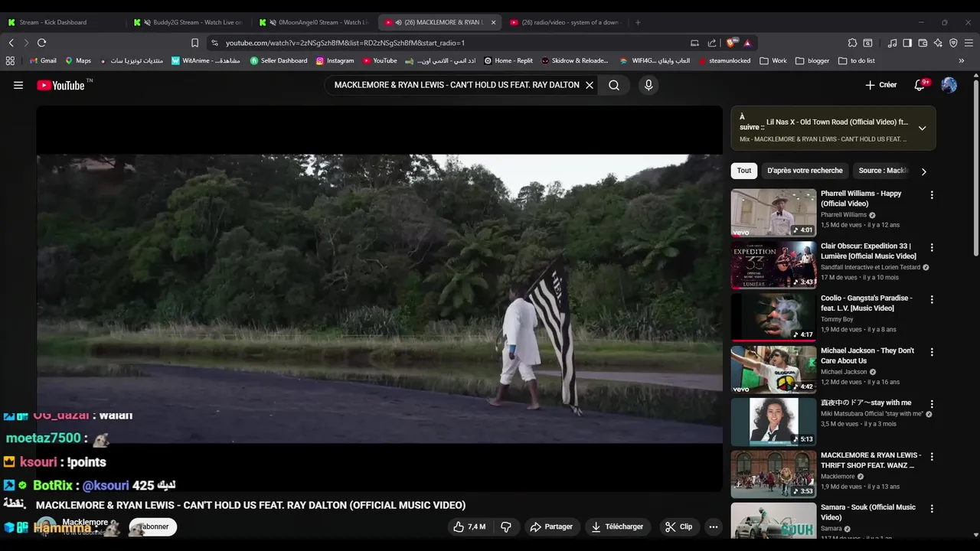The image size is (980, 551).
Task: Show hidden bookmarks with the double chevron
Action: coord(962,60)
